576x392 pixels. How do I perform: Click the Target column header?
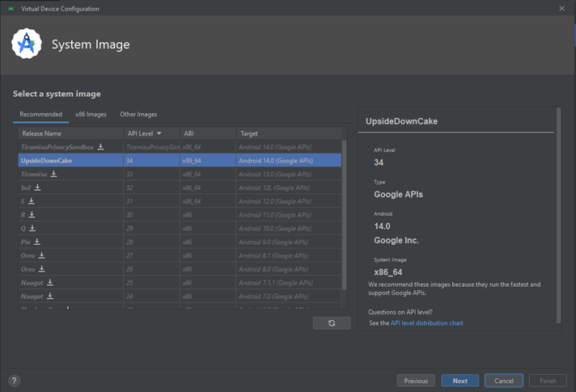[249, 133]
